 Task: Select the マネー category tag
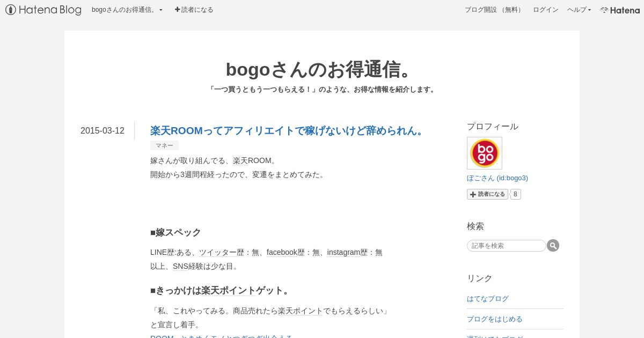coord(164,145)
